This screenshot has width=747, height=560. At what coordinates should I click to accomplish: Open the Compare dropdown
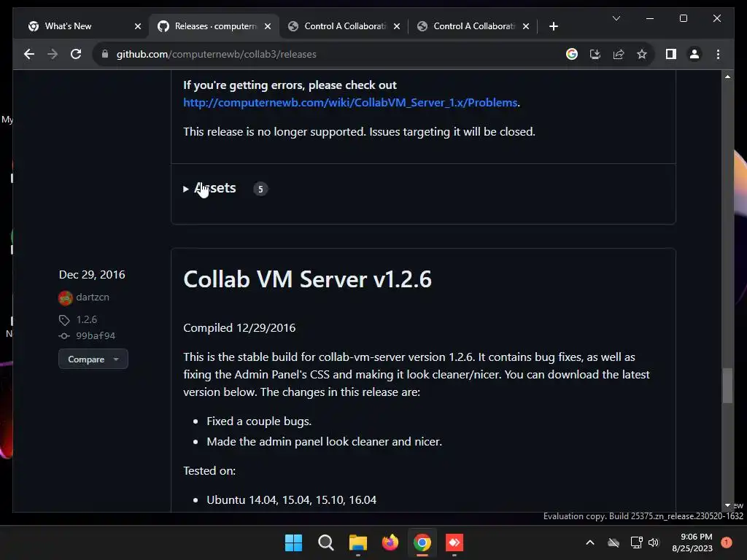pos(93,359)
